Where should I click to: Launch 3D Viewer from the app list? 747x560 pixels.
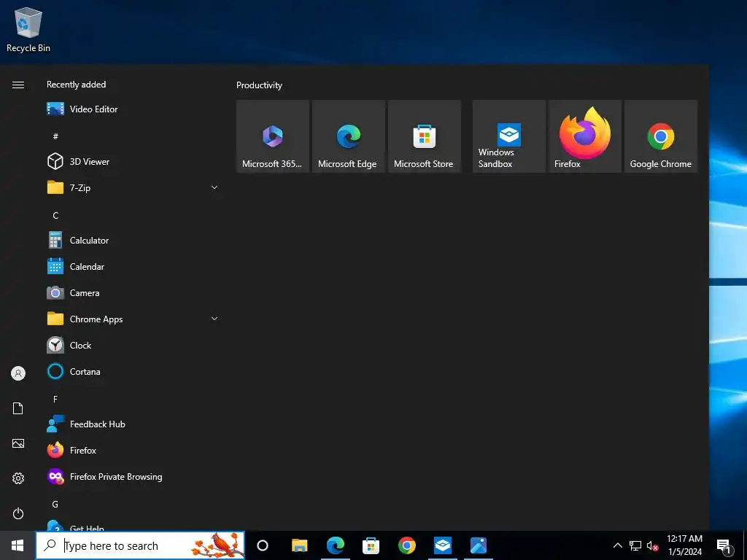click(x=132, y=162)
